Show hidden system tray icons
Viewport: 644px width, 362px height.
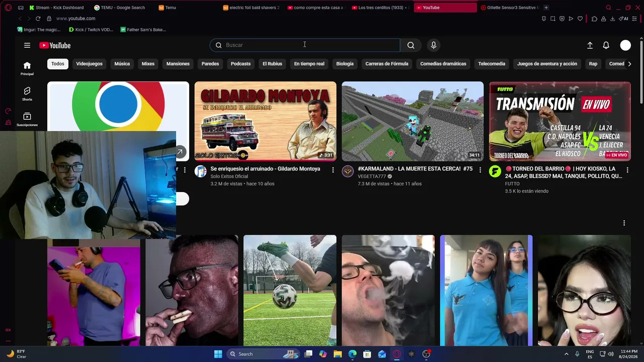pos(566,354)
